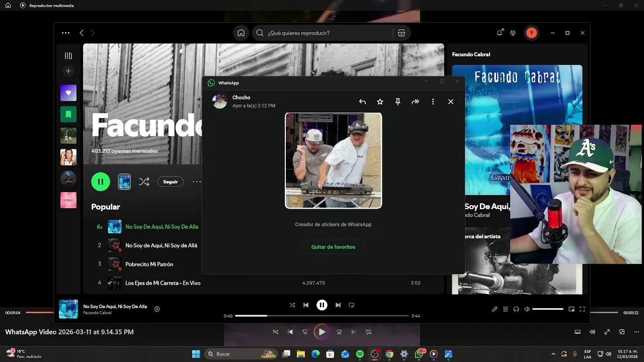Enable shuffle on the artist page
644x362 pixels.
point(144,182)
